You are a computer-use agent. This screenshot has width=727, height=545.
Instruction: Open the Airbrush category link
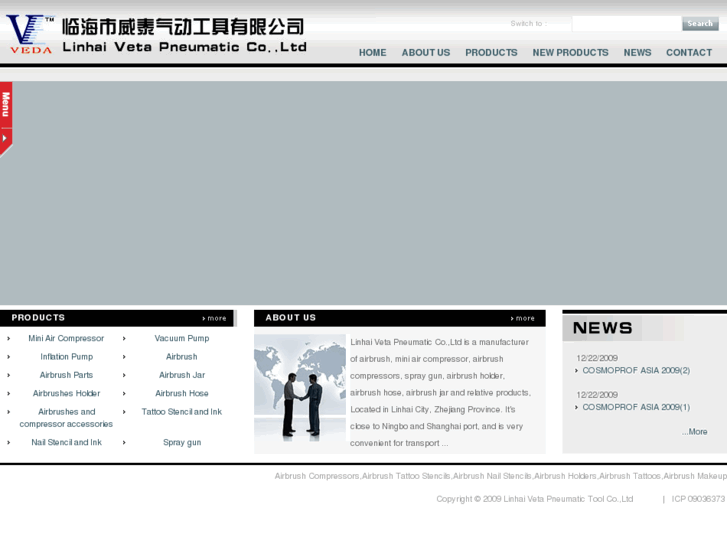pyautogui.click(x=182, y=356)
